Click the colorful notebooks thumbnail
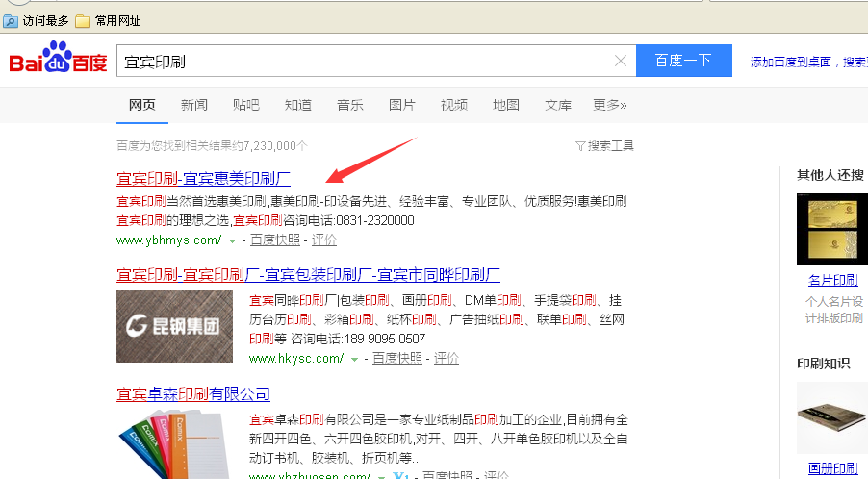The image size is (868, 479). coord(174,444)
